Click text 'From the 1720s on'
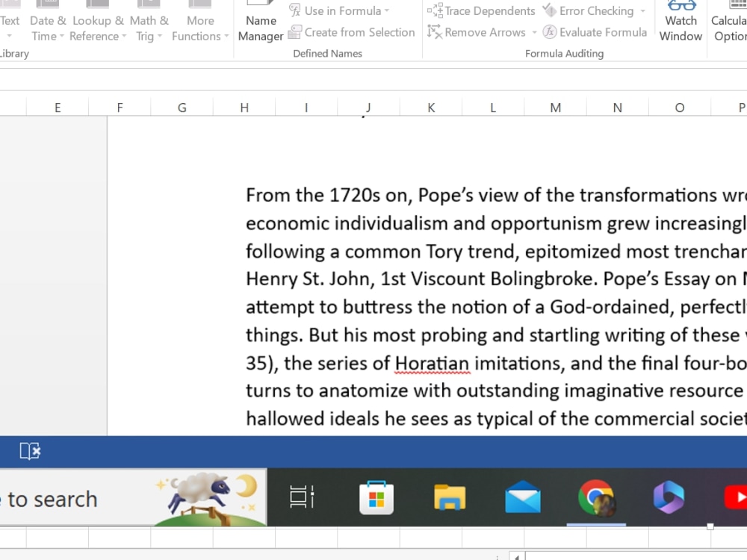The image size is (747, 560). point(329,195)
